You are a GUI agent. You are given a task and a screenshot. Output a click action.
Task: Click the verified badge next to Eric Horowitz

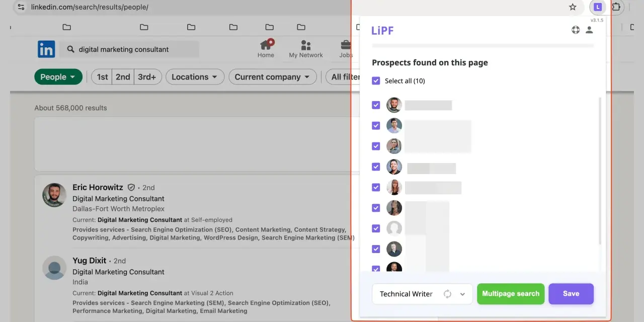pyautogui.click(x=131, y=187)
